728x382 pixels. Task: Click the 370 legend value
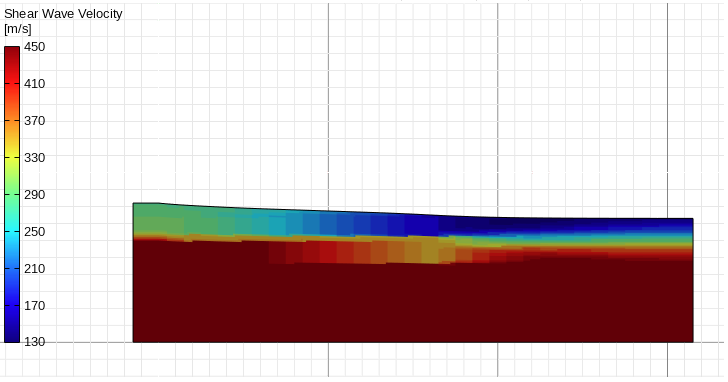pos(35,121)
